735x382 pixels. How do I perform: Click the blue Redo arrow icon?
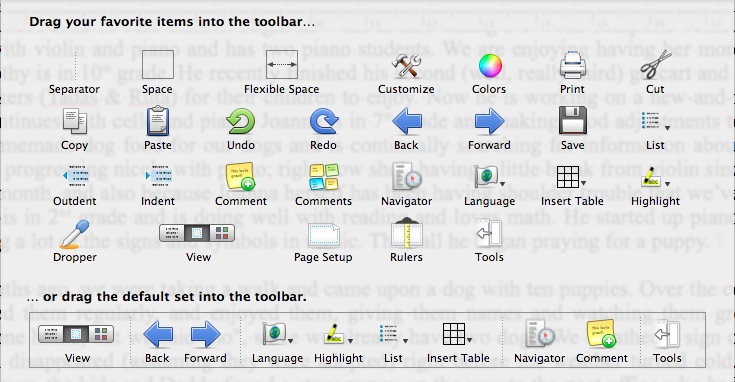[323, 121]
